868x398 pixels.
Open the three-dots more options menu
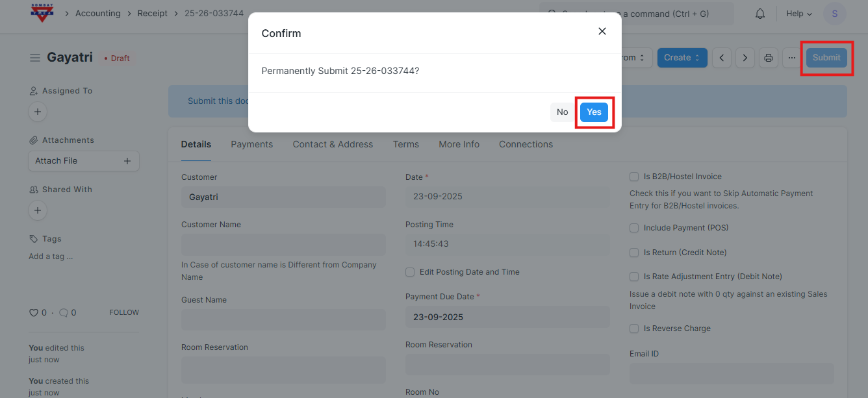click(x=791, y=58)
